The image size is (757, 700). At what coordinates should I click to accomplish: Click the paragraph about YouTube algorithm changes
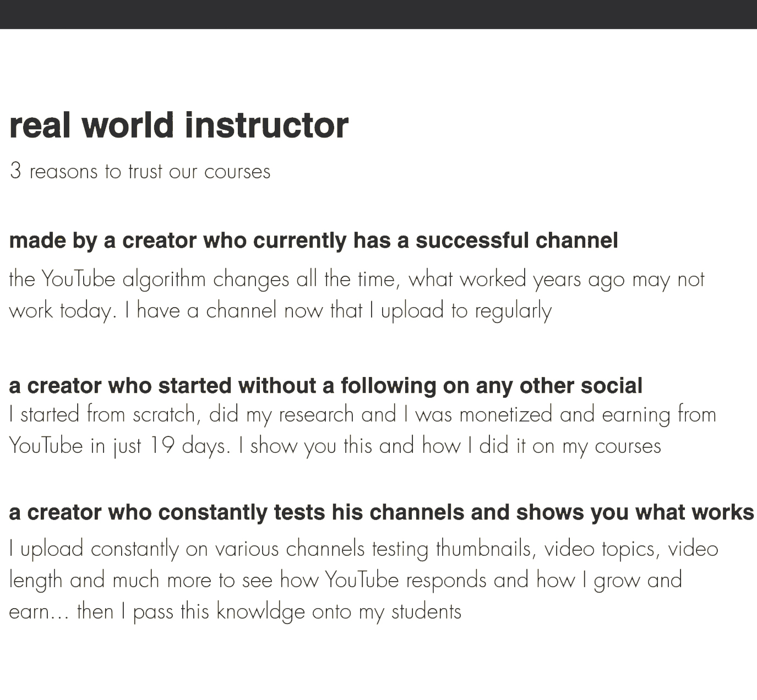coord(357,295)
